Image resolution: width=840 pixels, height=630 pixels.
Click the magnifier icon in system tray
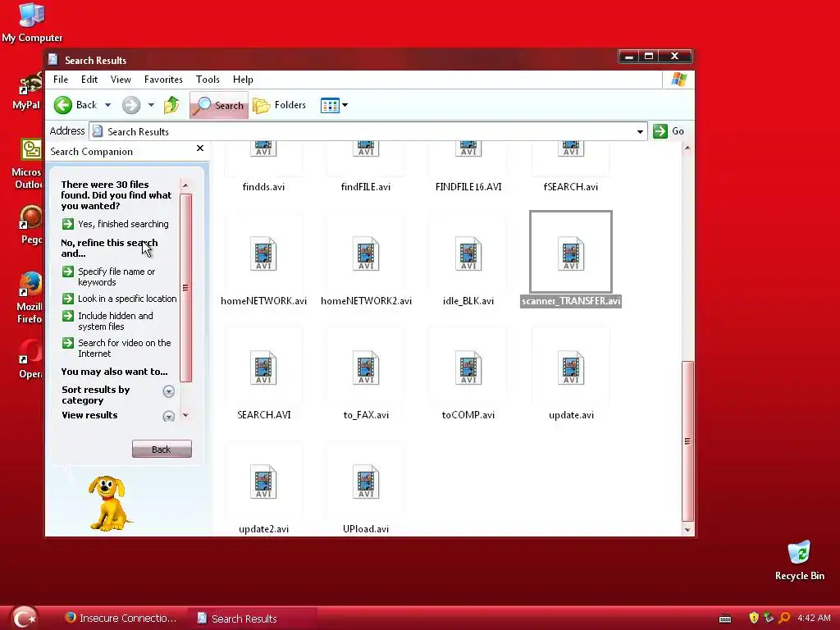click(784, 618)
